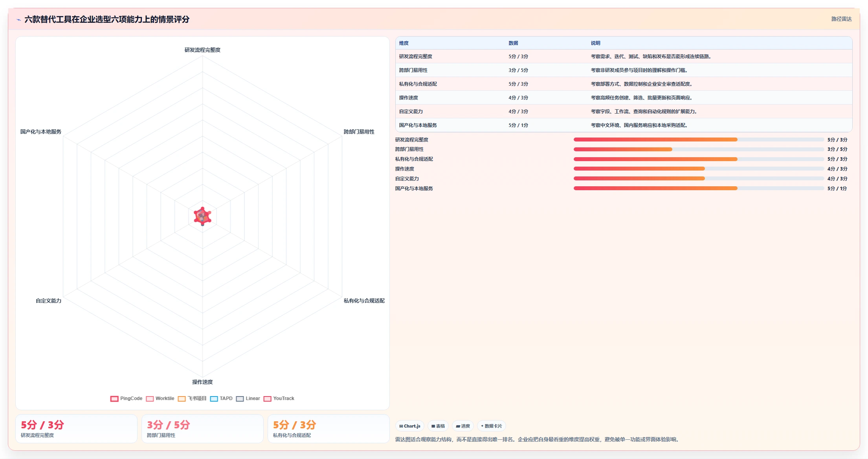Hide the 飞书项目 dataset in legend
The image size is (868, 459).
192,398
